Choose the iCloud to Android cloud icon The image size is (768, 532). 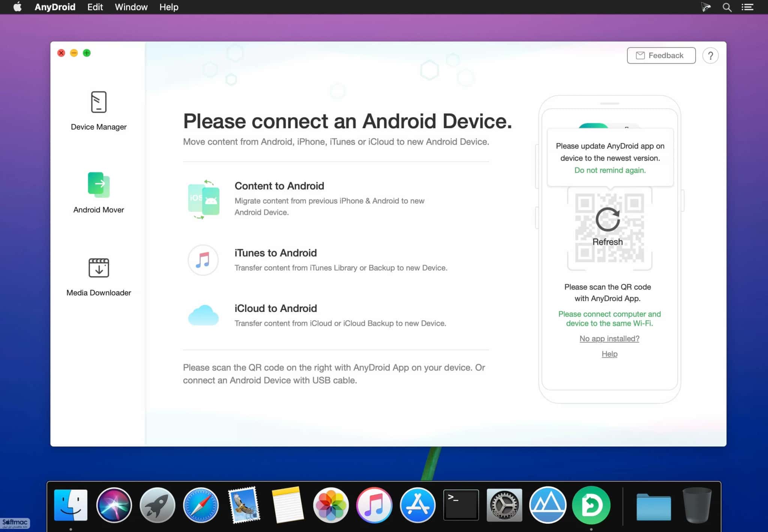(203, 315)
